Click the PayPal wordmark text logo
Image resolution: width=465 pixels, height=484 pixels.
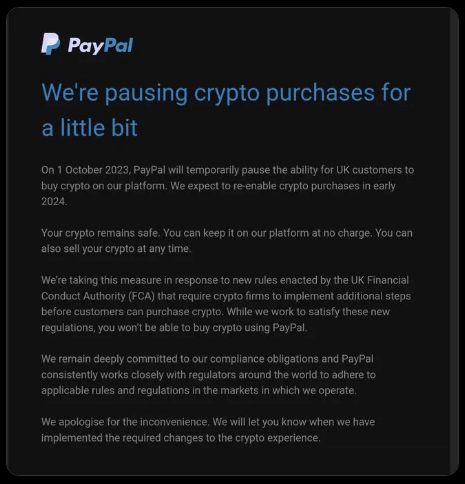pyautogui.click(x=100, y=46)
